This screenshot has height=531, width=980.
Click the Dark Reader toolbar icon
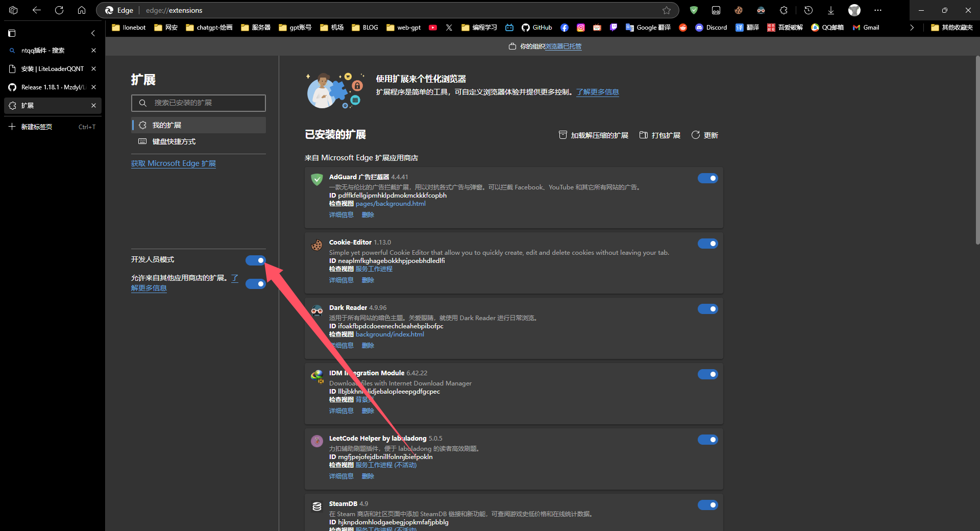[x=761, y=10]
